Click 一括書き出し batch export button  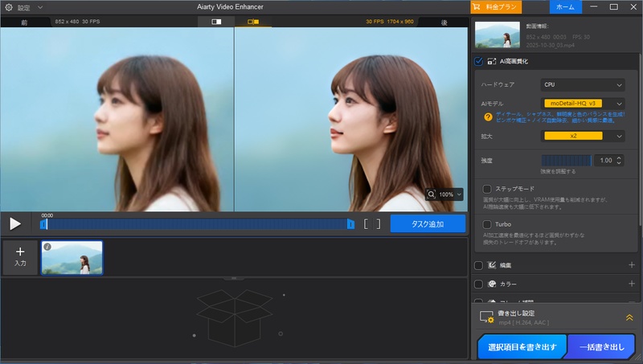pos(601,347)
